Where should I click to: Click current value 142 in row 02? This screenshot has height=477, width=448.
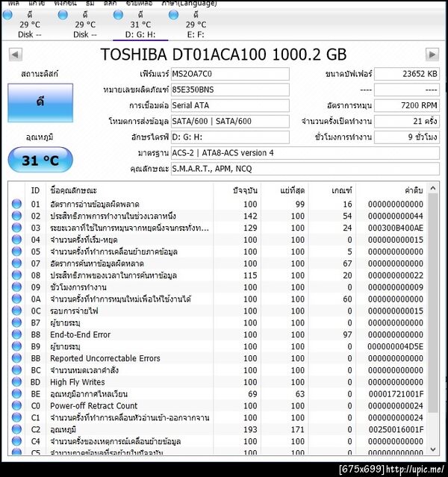250,216
